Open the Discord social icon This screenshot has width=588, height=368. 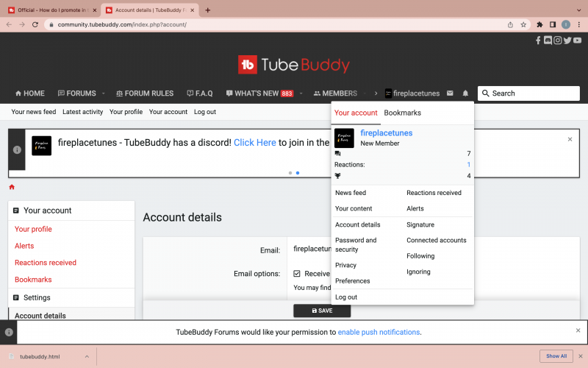coord(548,40)
